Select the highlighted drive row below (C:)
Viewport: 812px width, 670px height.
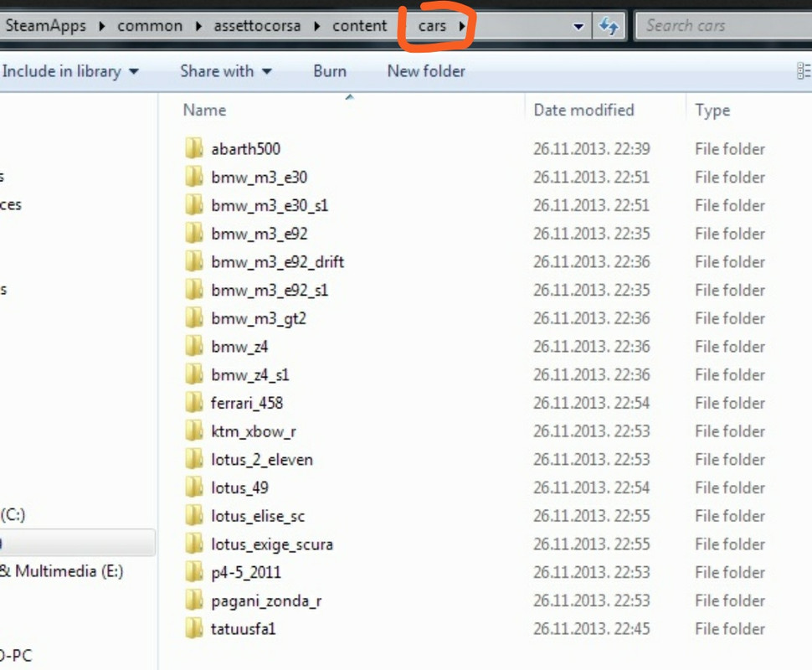tap(78, 543)
